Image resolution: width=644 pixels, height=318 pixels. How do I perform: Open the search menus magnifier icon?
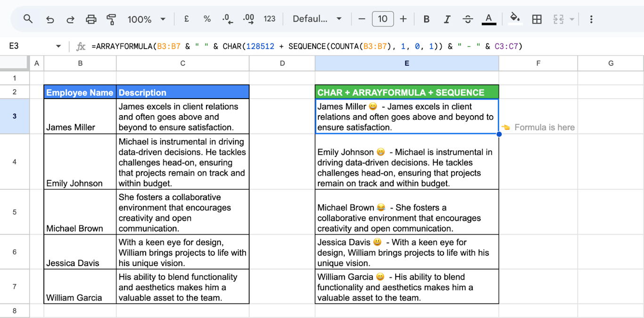[x=28, y=19]
